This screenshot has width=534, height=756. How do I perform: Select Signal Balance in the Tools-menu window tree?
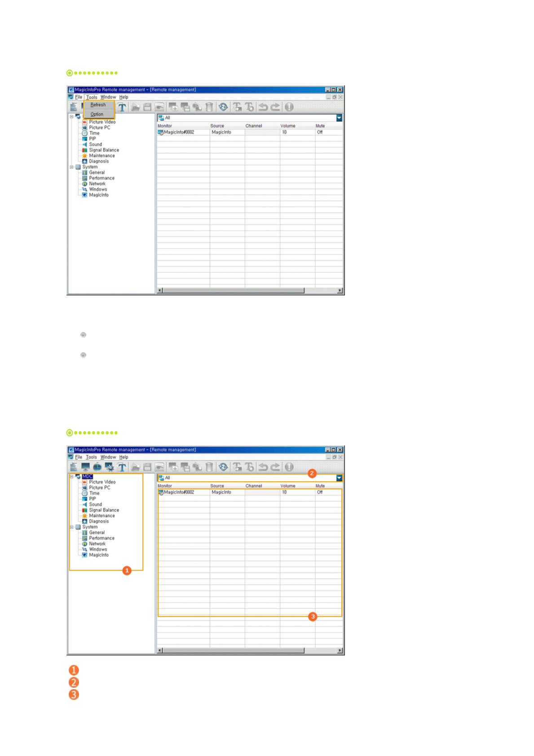(104, 150)
